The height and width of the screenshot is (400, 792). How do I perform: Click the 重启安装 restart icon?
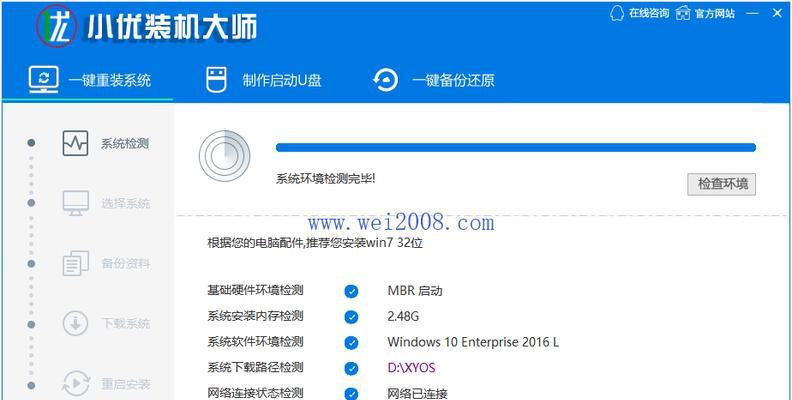[x=76, y=384]
